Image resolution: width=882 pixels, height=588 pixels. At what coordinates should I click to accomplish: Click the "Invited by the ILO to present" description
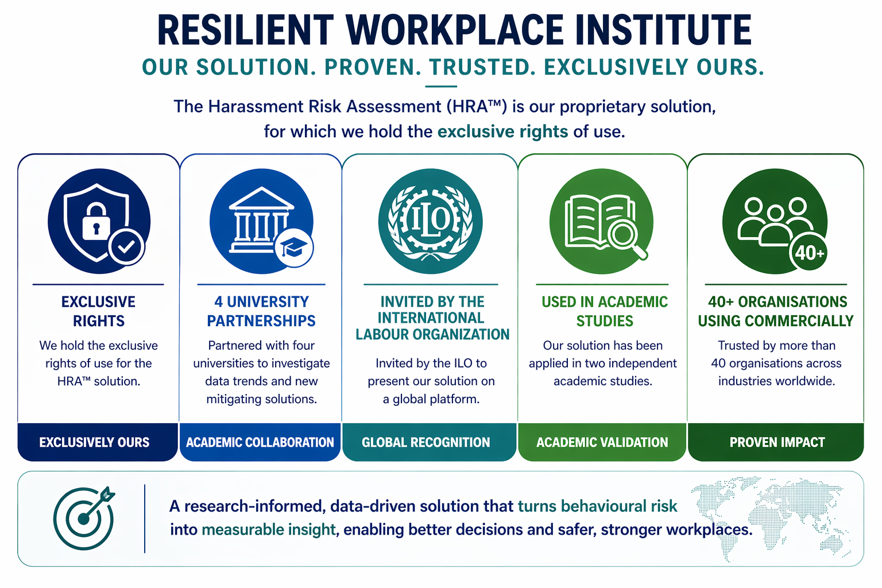tap(431, 381)
